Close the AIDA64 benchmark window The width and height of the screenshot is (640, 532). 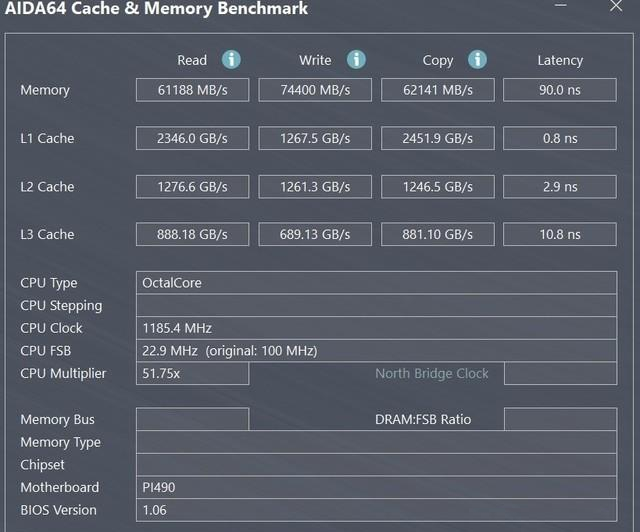tap(616, 6)
